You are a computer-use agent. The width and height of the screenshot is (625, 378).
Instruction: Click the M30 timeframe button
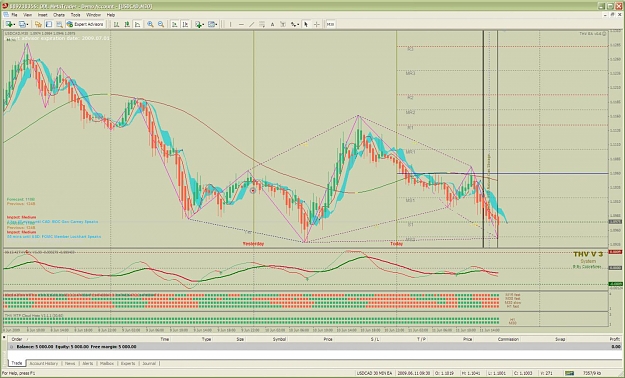click(330, 24)
